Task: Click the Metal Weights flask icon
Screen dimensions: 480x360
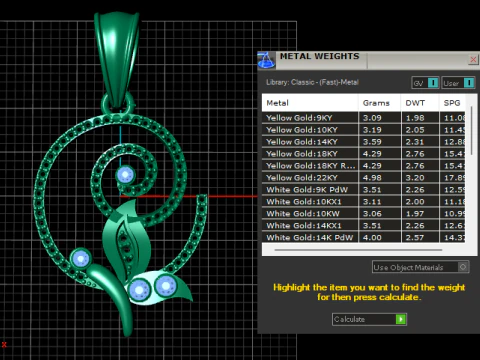Action: tap(266, 60)
